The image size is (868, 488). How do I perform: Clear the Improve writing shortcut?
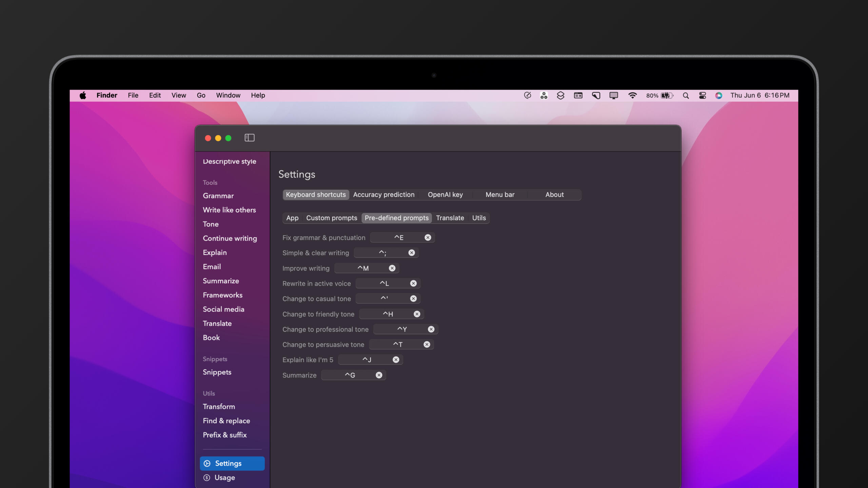coord(392,268)
